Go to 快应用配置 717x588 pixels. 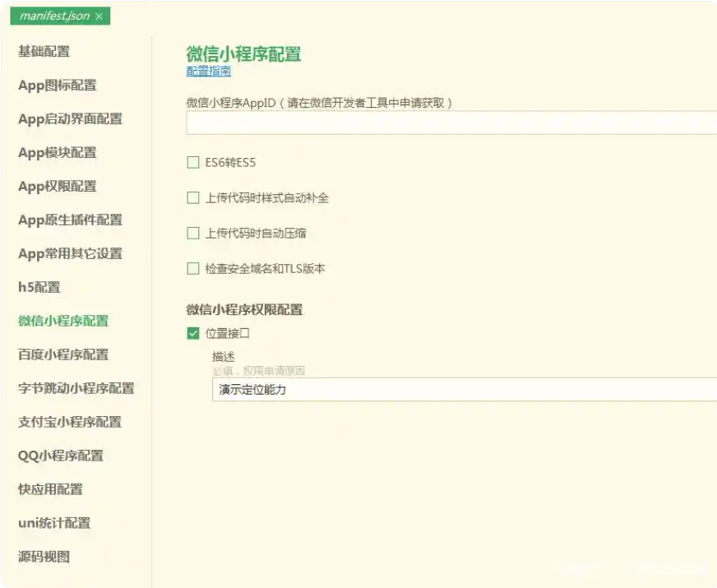point(51,489)
